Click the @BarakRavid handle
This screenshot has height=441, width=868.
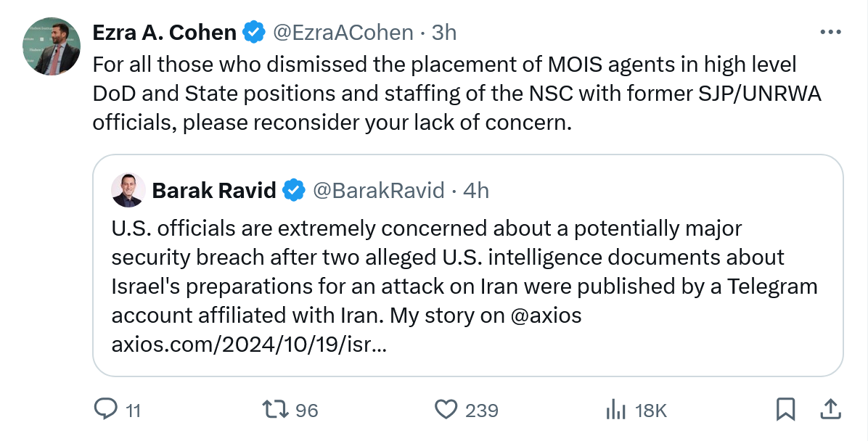click(x=378, y=190)
